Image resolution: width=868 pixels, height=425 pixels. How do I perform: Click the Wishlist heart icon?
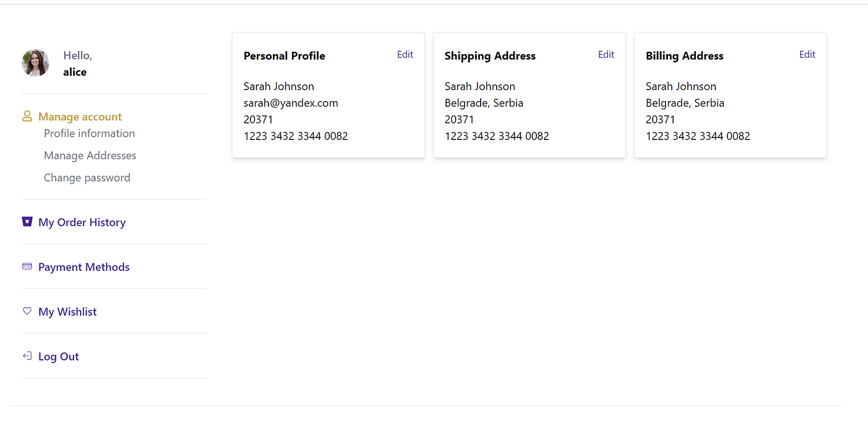27,311
